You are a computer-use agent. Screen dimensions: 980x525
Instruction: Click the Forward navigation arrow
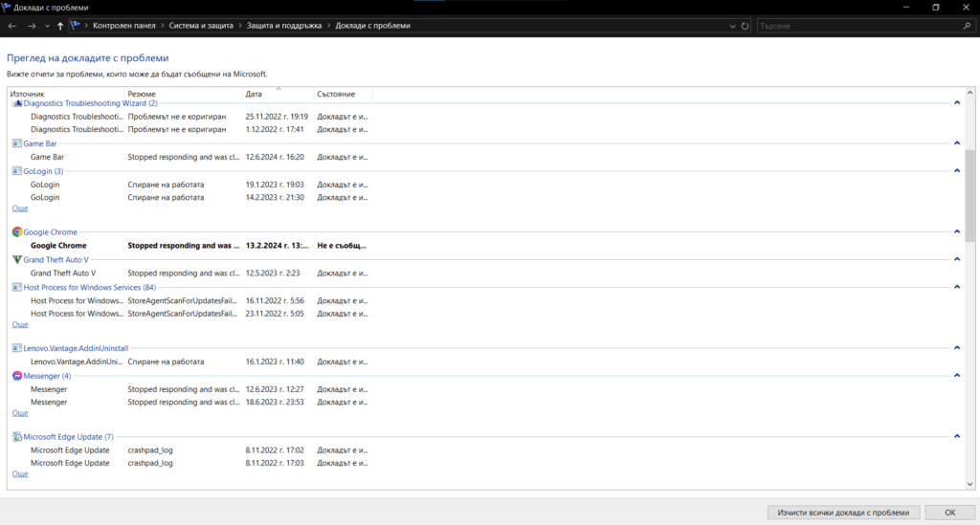32,26
